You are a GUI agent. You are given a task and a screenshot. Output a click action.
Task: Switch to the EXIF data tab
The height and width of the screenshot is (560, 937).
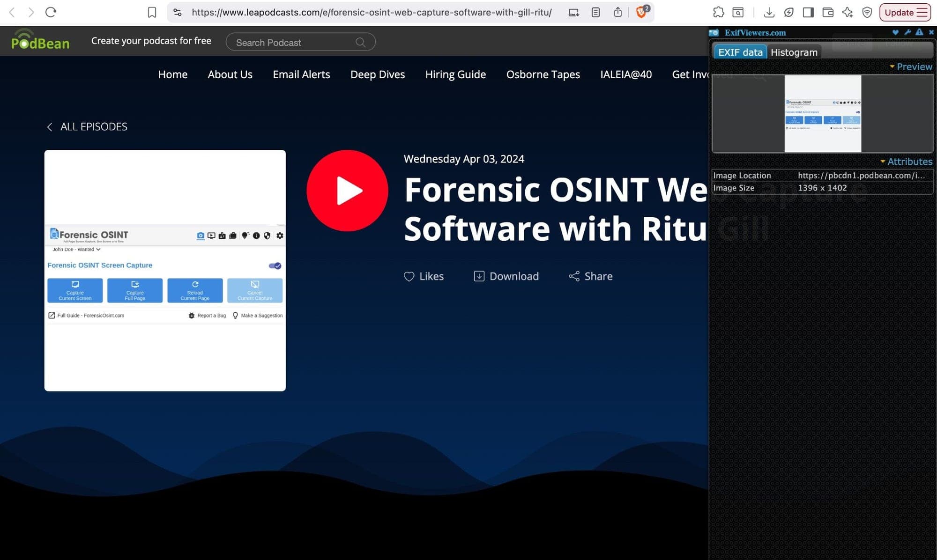click(740, 52)
